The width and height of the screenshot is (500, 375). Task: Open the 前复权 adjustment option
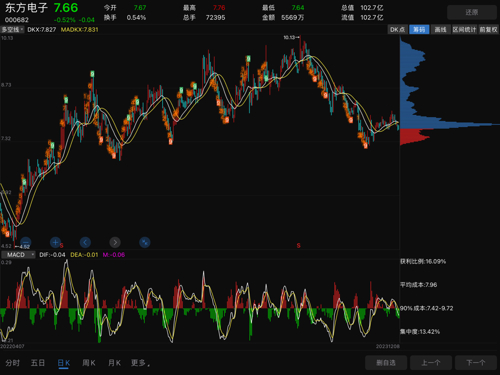coord(489,30)
